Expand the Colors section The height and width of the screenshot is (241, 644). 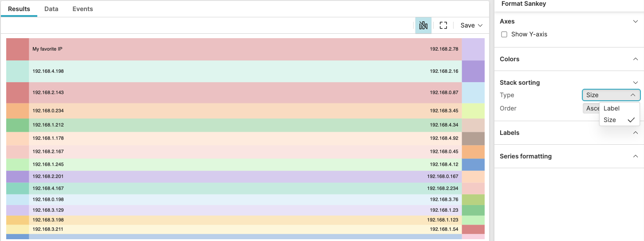636,59
